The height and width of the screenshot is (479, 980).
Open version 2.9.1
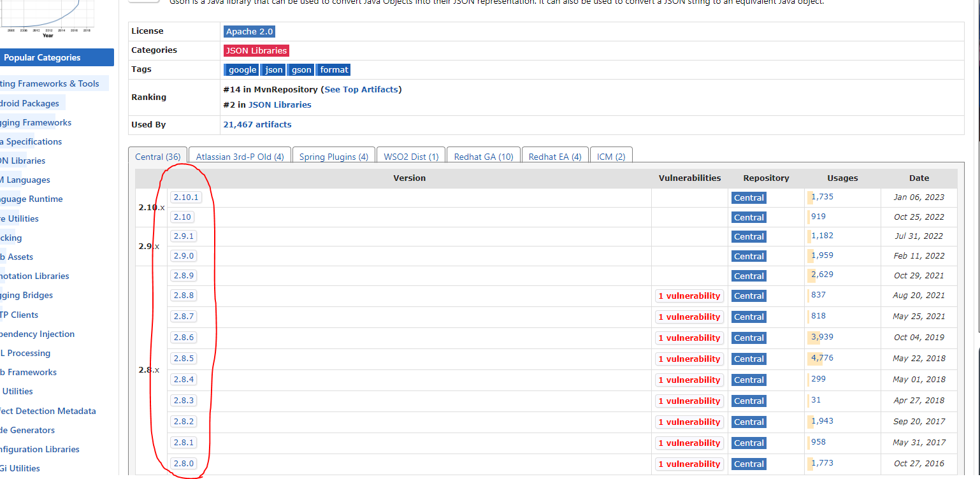pos(184,236)
